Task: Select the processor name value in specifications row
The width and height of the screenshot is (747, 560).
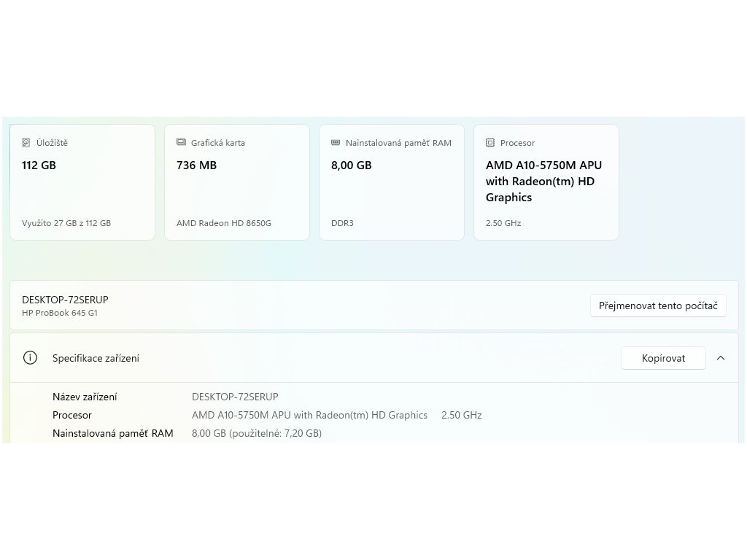Action: (x=309, y=415)
